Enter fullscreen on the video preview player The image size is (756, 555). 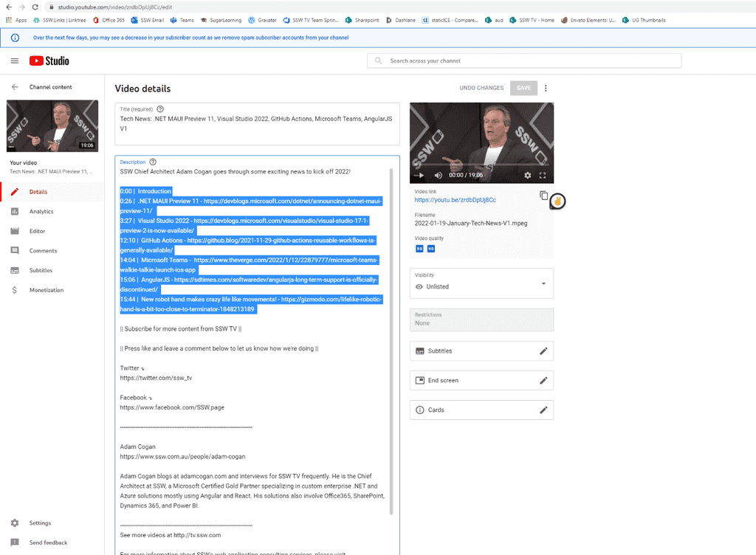[543, 176]
